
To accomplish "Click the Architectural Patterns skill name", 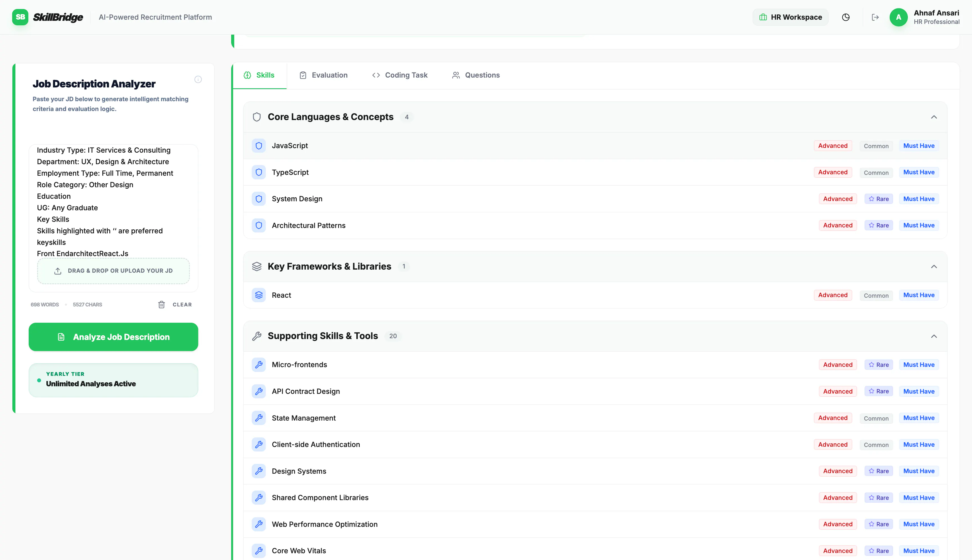I will click(x=309, y=225).
